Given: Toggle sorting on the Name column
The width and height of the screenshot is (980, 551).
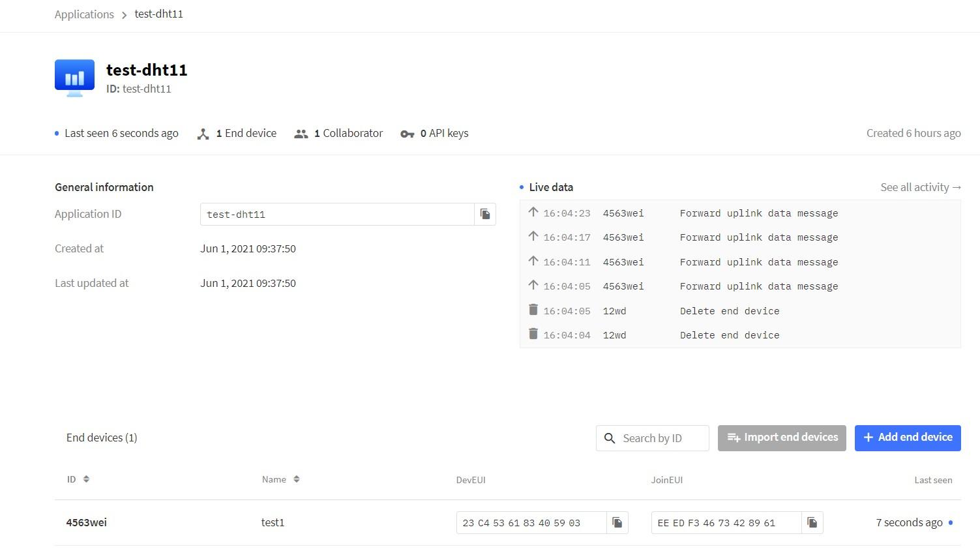Looking at the screenshot, I should pos(297,479).
